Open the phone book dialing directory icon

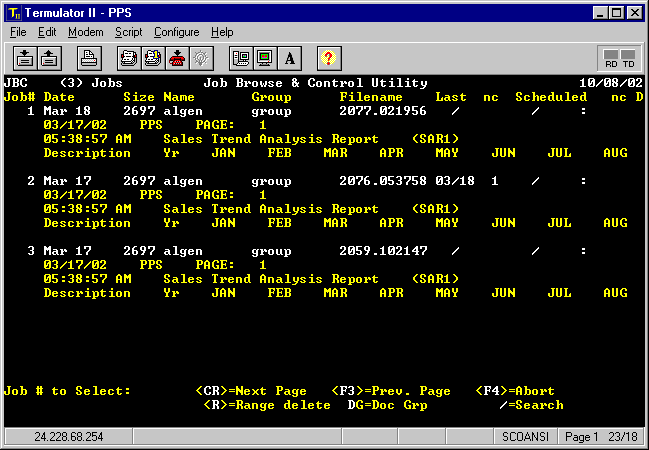[x=129, y=58]
